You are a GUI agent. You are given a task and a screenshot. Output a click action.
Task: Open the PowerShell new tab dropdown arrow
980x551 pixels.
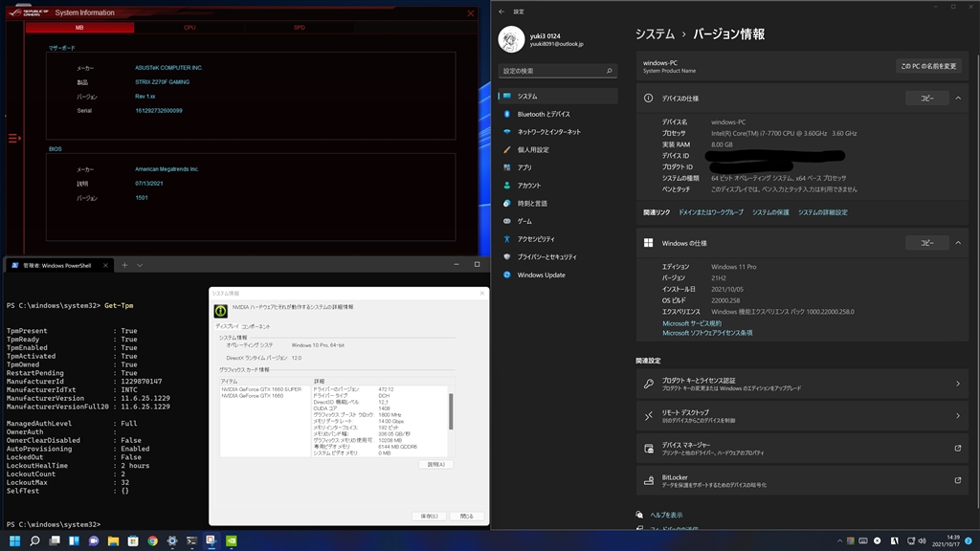140,265
